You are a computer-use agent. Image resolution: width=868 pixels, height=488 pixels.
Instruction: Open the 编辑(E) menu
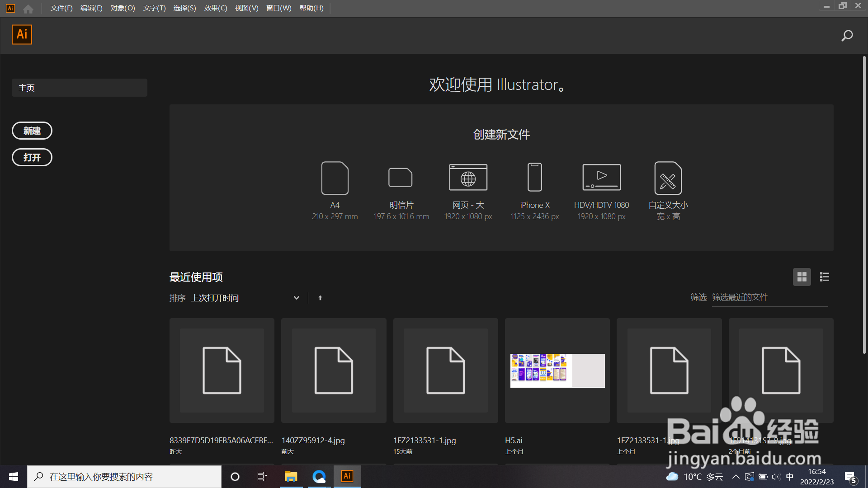click(x=91, y=8)
